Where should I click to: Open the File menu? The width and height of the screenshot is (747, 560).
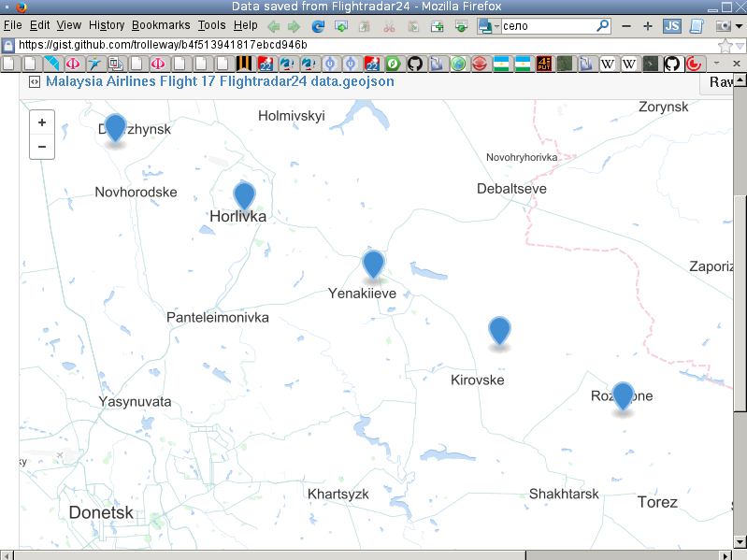(13, 25)
